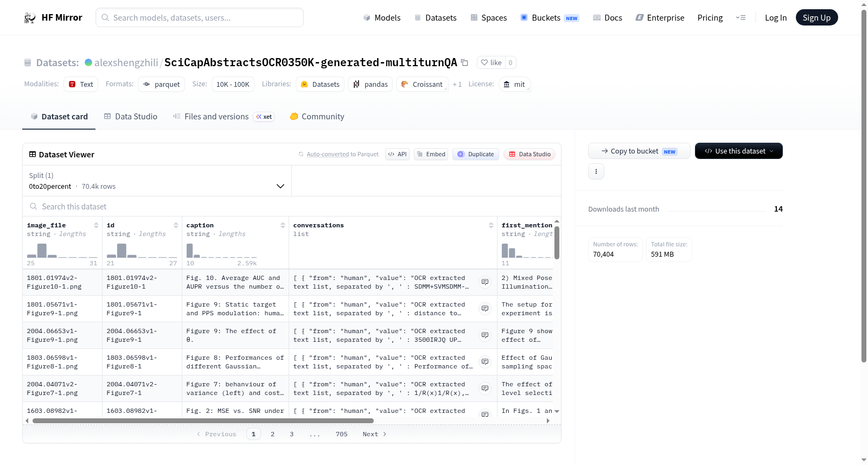This screenshot has height=465, width=868.
Task: Switch to the Data Studio tab
Action: (131, 116)
